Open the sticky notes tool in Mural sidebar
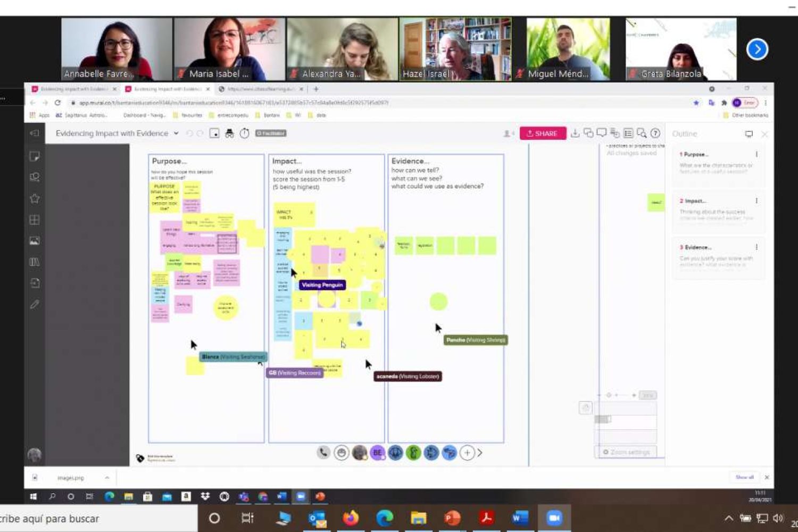This screenshot has height=532, width=798. 35,156
